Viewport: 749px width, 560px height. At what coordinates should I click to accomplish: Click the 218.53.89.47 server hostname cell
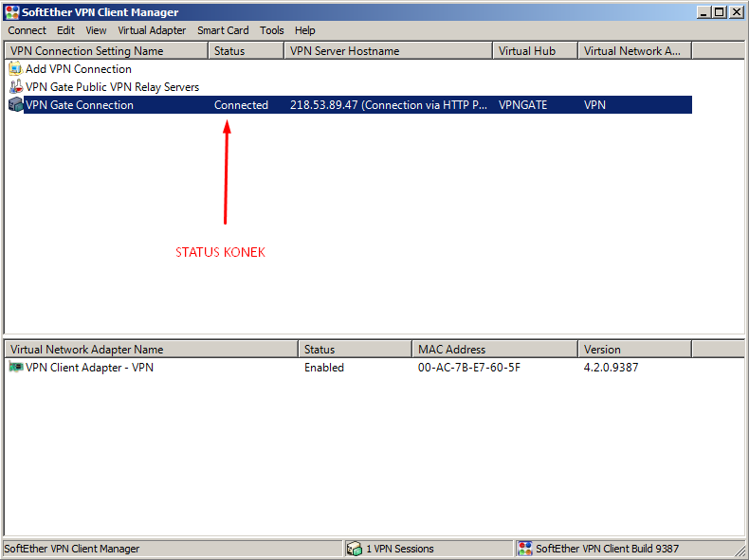[x=389, y=105]
